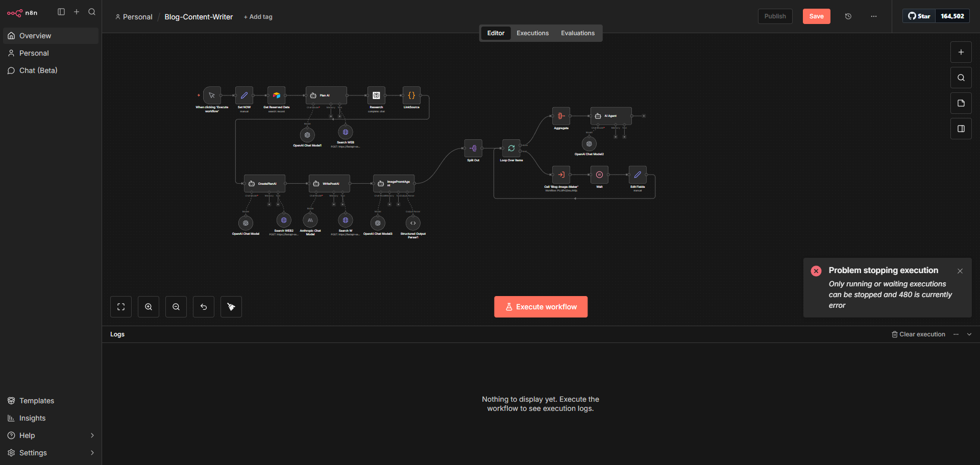Screen dimensions: 980x465
Task: Select the Set NOW node
Action: click(x=244, y=95)
